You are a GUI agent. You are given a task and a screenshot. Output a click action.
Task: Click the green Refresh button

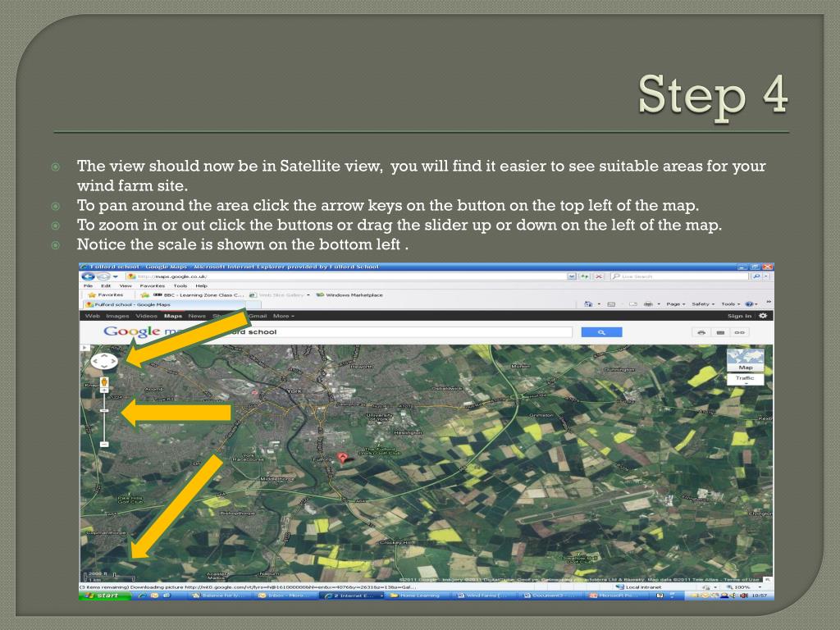click(x=584, y=276)
